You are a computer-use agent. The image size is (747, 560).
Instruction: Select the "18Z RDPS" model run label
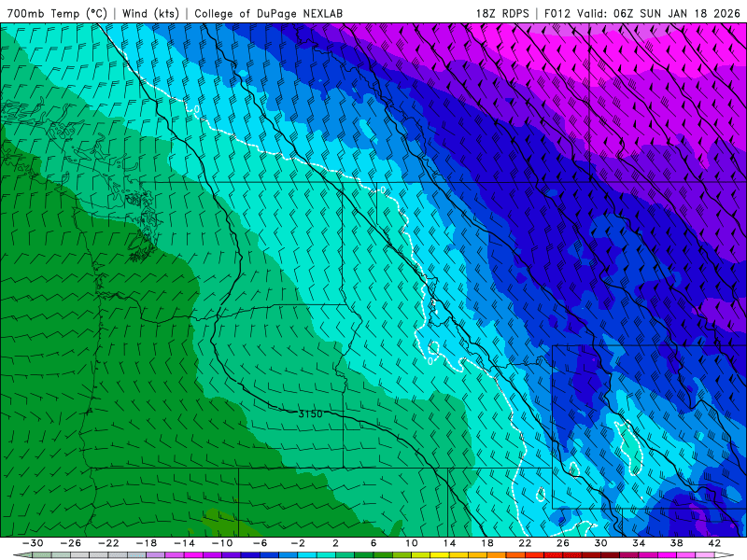point(502,13)
